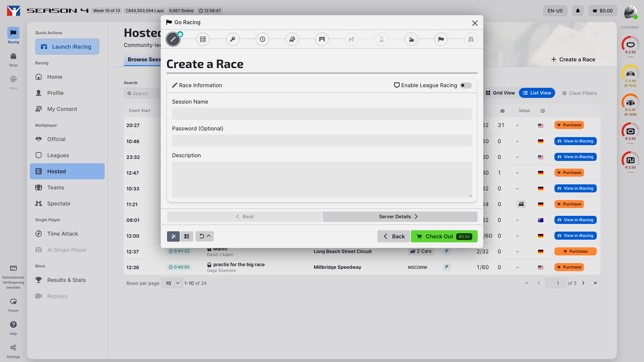Open Rows per page dropdown

(x=172, y=283)
